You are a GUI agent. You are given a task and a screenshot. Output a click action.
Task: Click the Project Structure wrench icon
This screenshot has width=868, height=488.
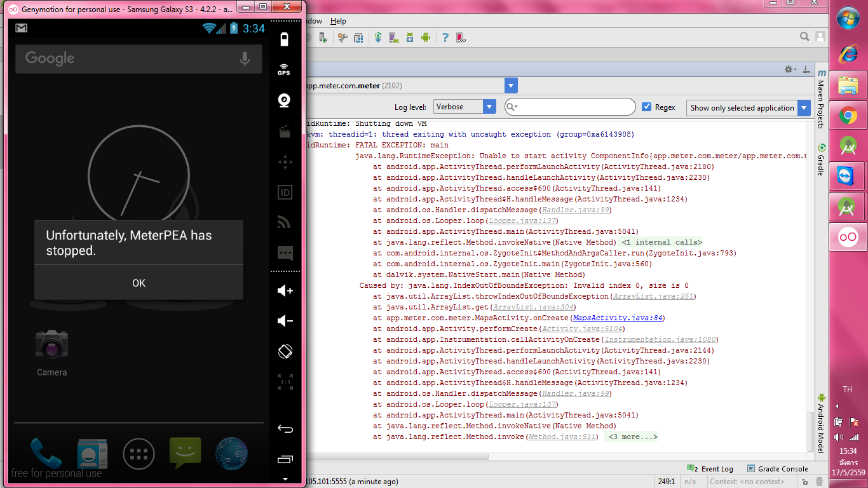pos(342,37)
